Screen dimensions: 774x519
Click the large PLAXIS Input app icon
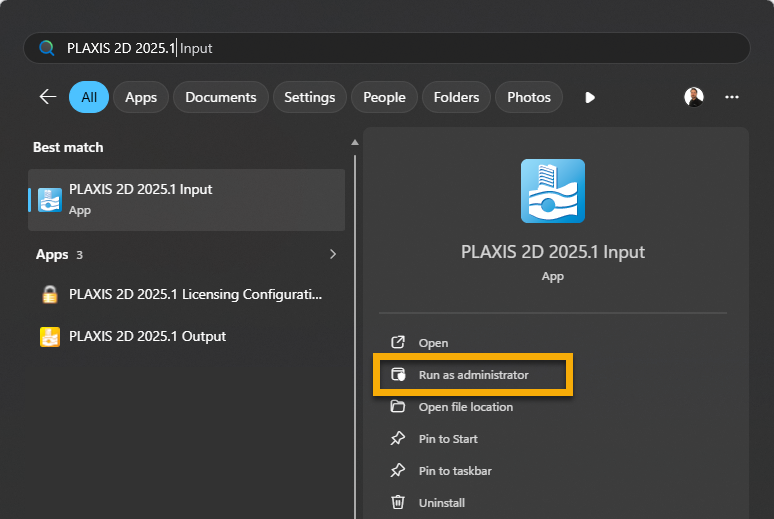click(553, 191)
